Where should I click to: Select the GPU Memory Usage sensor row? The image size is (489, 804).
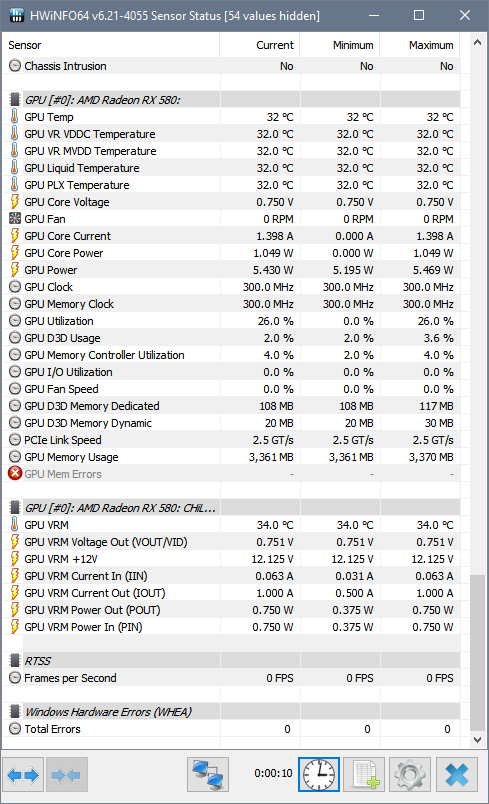[x=231, y=457]
